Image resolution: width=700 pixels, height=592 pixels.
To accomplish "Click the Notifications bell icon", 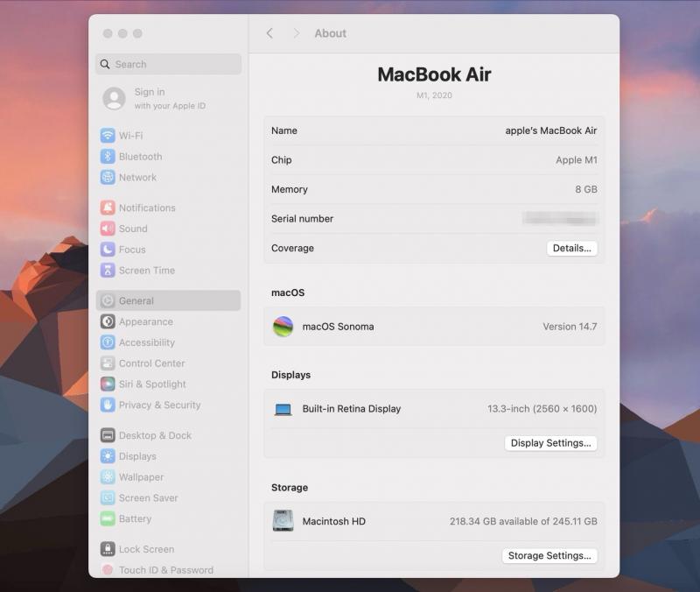I will tap(108, 208).
